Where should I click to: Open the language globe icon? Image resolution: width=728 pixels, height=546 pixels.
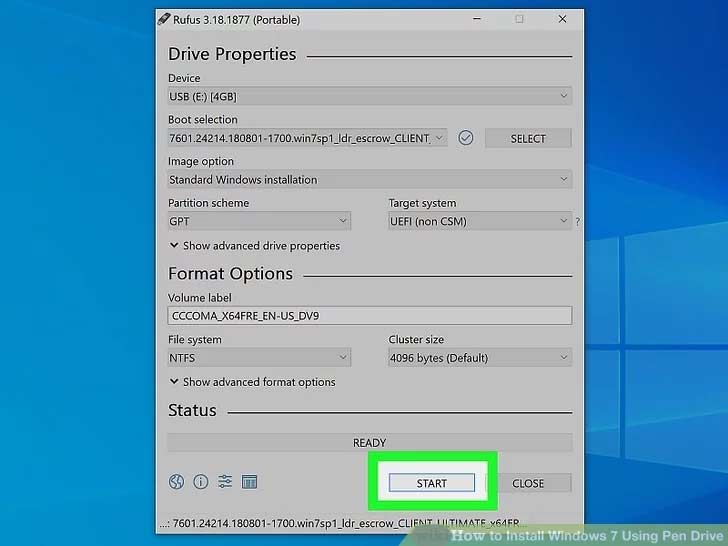[176, 482]
